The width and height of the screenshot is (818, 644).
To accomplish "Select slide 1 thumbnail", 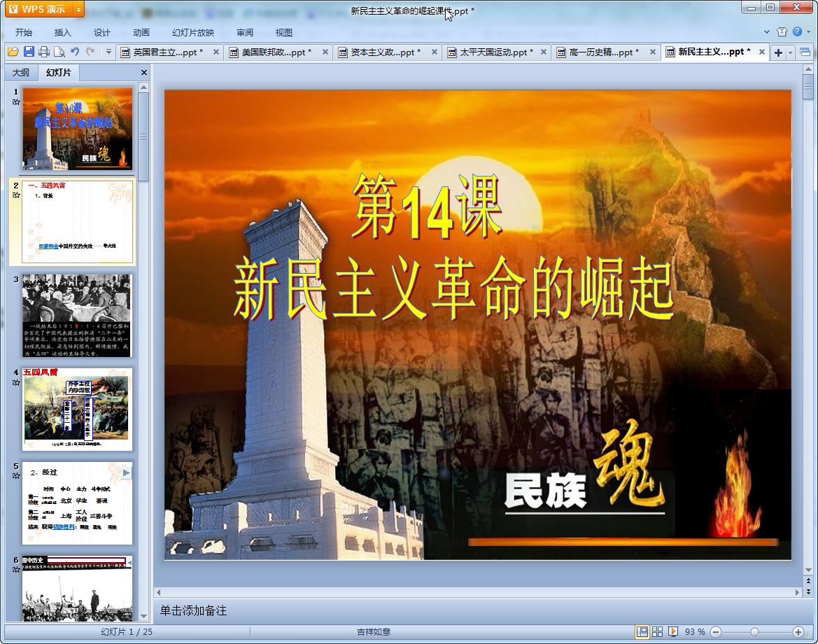I will [77, 128].
